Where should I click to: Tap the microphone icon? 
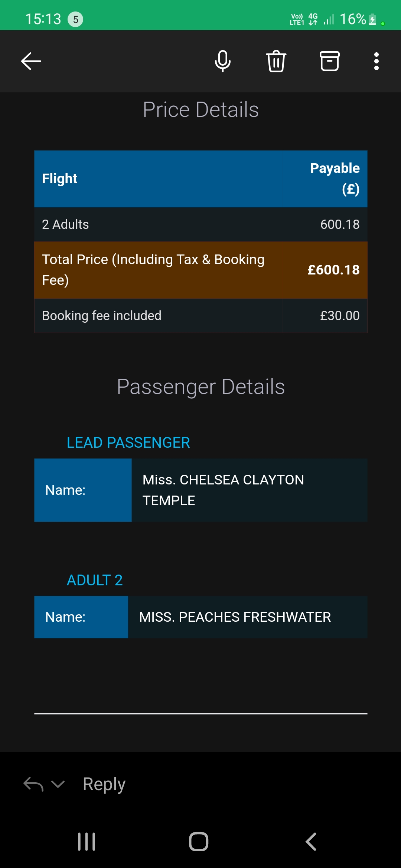tap(222, 61)
